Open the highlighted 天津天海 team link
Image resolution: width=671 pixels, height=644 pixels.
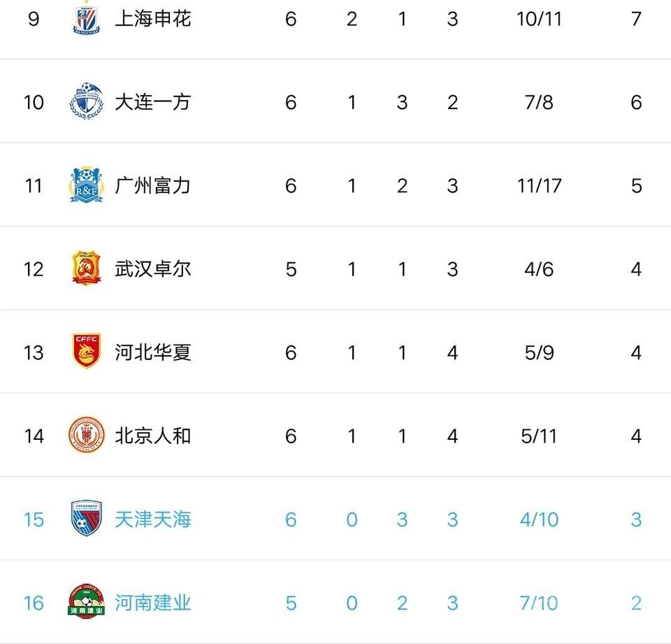(x=152, y=519)
